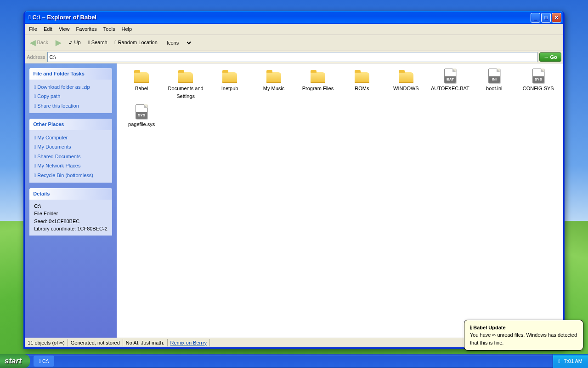Image resolution: width=588 pixels, height=368 pixels.
Task: Click the Address bar input field
Action: (292, 57)
